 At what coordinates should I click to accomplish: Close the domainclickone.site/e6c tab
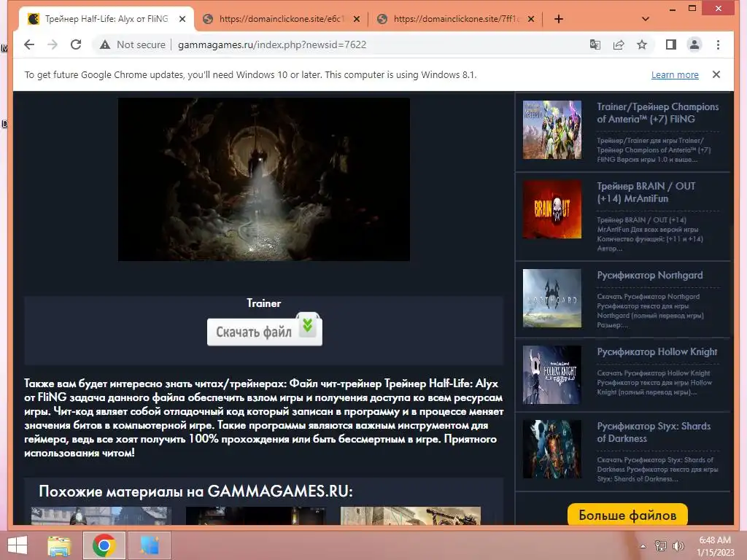[x=357, y=19]
